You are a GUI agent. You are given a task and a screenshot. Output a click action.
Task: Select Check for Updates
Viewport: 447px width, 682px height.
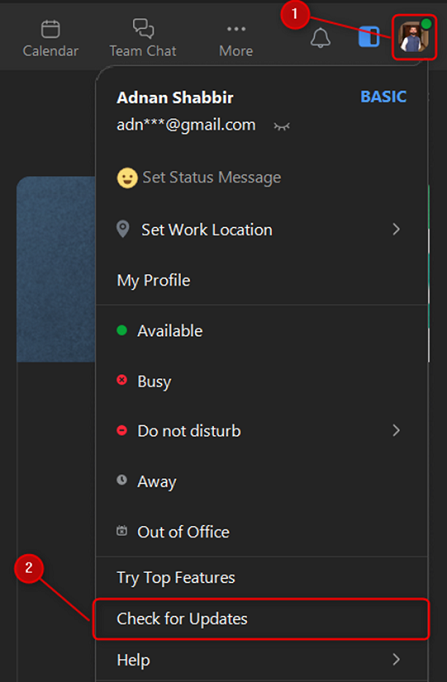click(x=261, y=619)
